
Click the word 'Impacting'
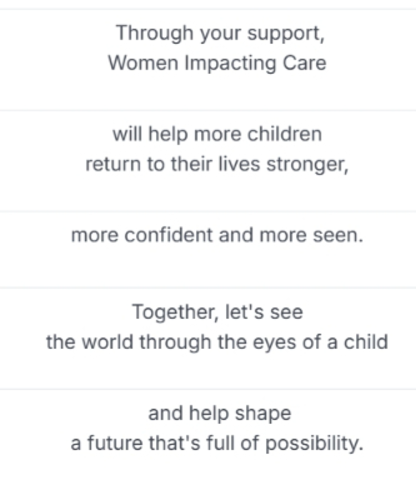click(x=230, y=63)
